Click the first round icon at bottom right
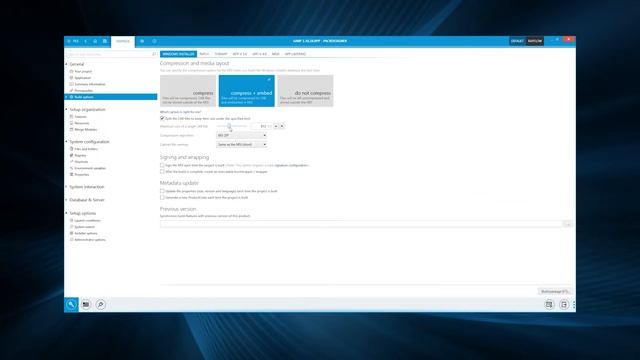Screen dimensions: 640x360 549,304
